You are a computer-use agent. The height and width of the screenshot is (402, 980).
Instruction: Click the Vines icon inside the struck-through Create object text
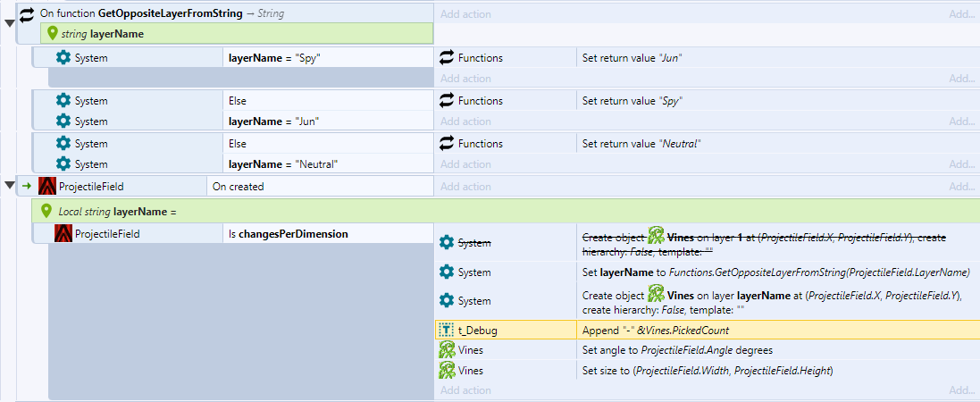656,237
